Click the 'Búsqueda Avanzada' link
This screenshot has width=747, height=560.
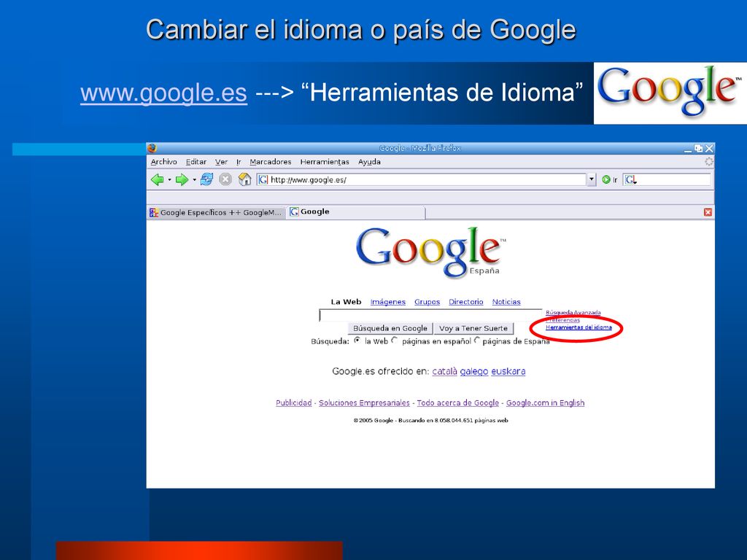pyautogui.click(x=573, y=313)
